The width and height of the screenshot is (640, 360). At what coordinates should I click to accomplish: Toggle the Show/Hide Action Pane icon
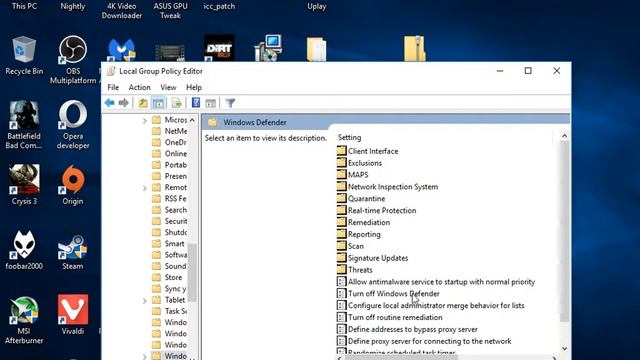coord(210,103)
